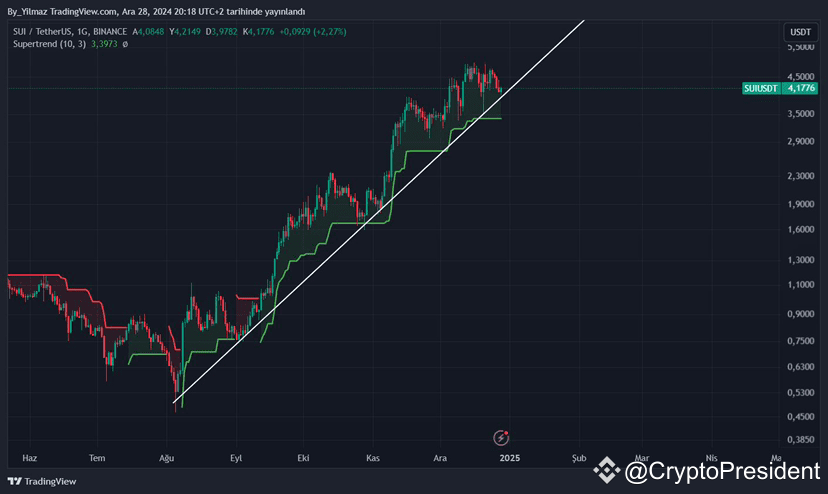The height and width of the screenshot is (494, 828).
Task: Click the low value D3,9782
Action: [x=221, y=32]
